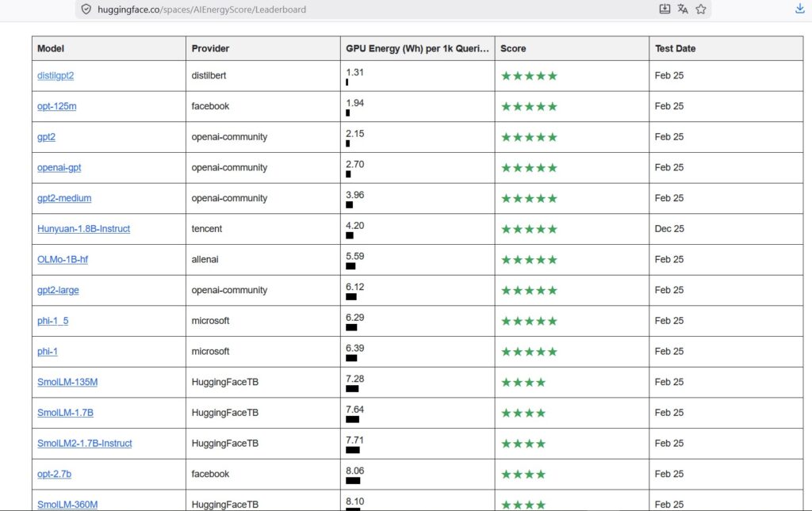Viewport: 812px width, 511px height.
Task: Click the energy value 5.59
Action: pos(354,256)
